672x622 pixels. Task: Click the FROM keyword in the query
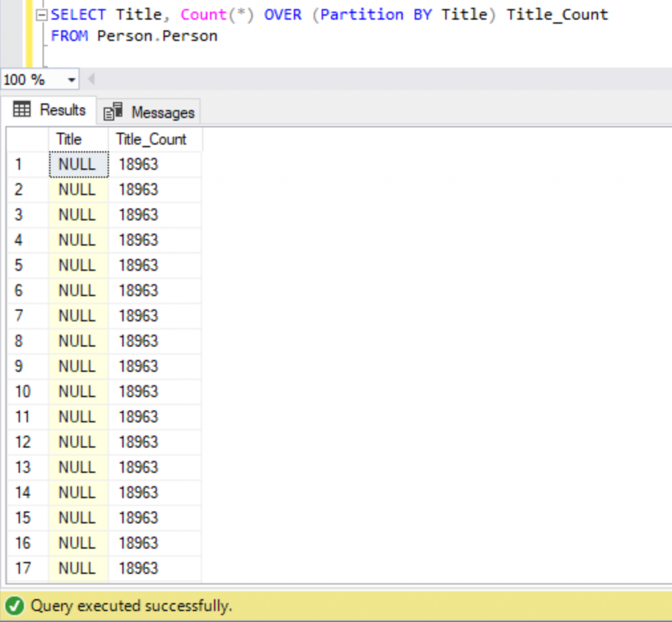(x=70, y=36)
